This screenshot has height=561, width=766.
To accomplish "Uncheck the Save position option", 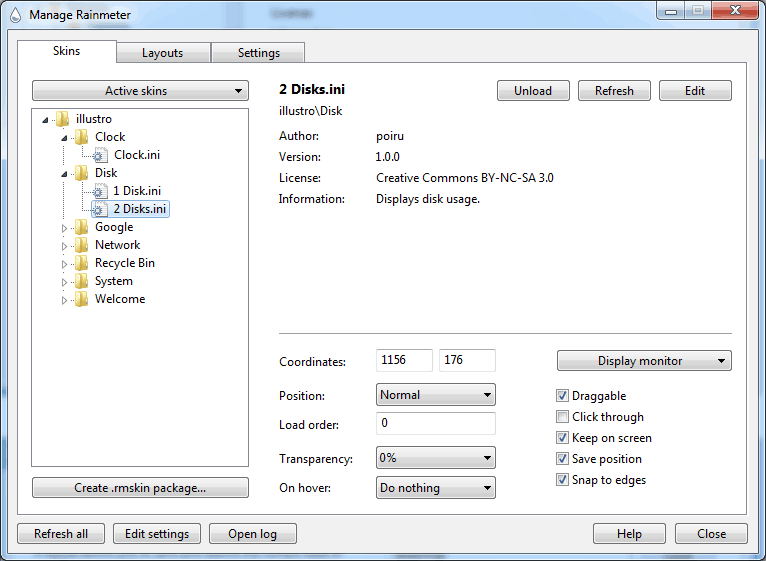I will pos(562,458).
